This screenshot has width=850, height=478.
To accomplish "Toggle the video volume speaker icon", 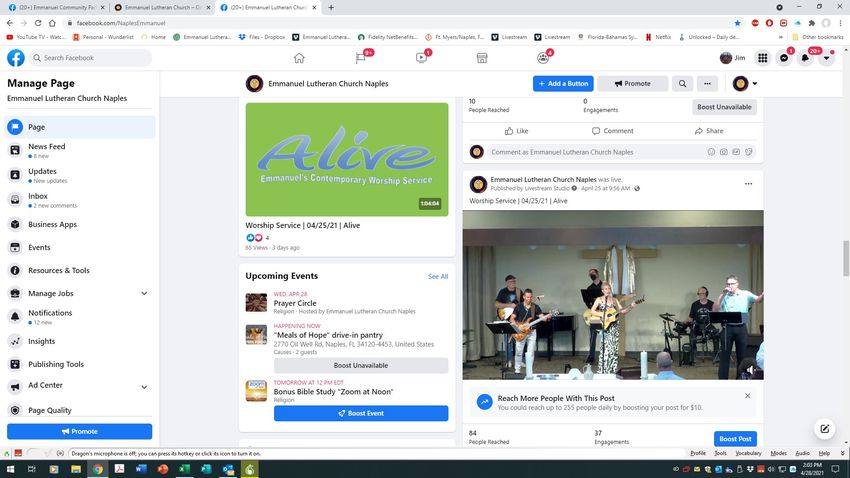I will point(750,370).
